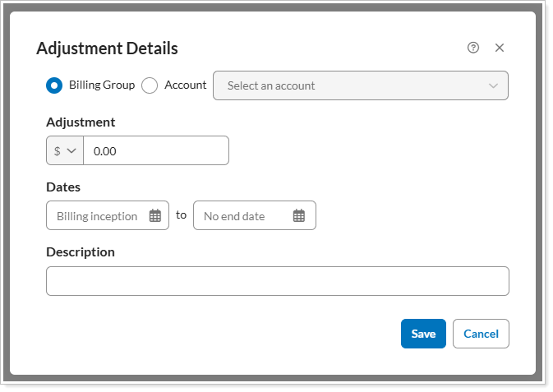Click the Description field heading
This screenshot has width=553, height=392.
[x=81, y=252]
